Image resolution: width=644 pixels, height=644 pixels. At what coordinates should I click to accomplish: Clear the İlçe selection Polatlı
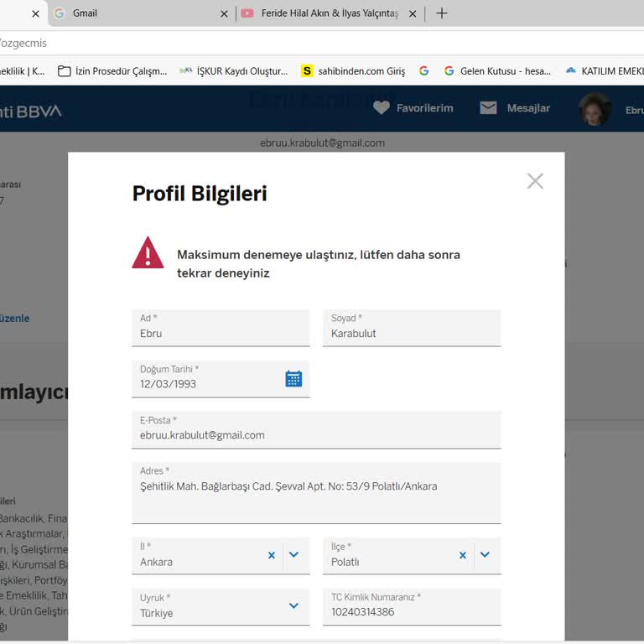pos(463,555)
